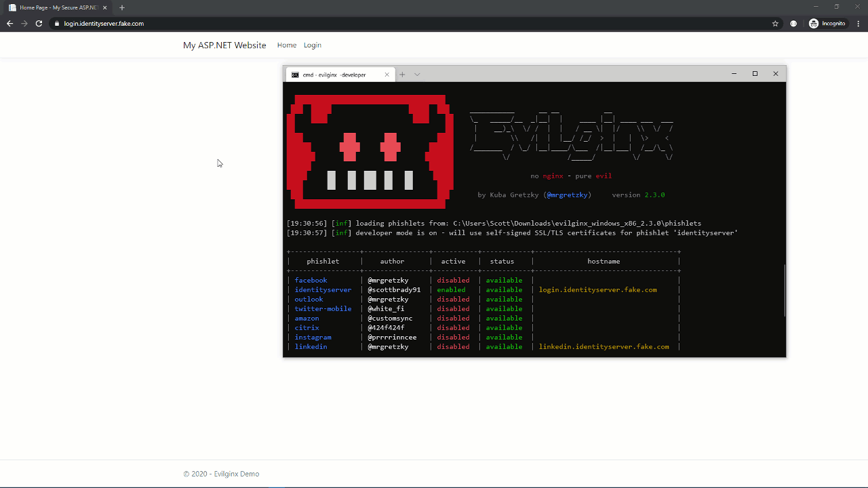Viewport: 868px width, 488px height.
Task: Reload the page with refresh icon
Action: (x=39, y=23)
